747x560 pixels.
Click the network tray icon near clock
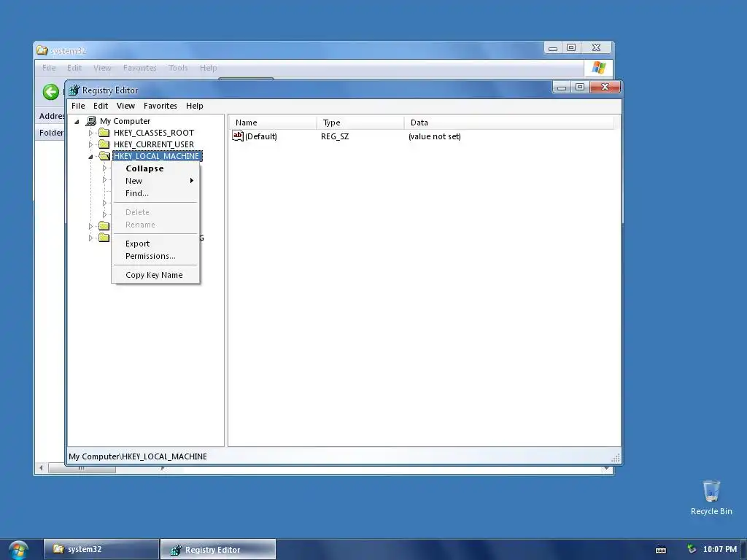click(692, 549)
